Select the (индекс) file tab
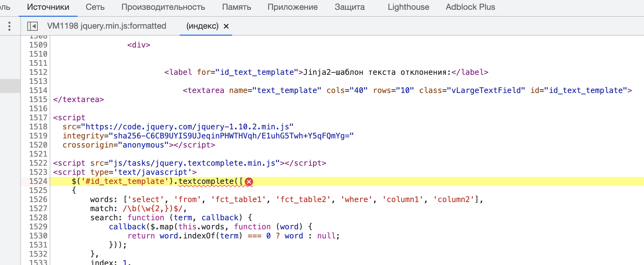 pos(202,26)
